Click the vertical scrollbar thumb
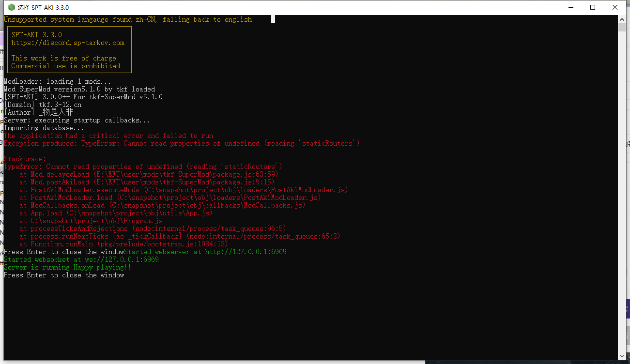The width and height of the screenshot is (630, 364). tap(622, 27)
